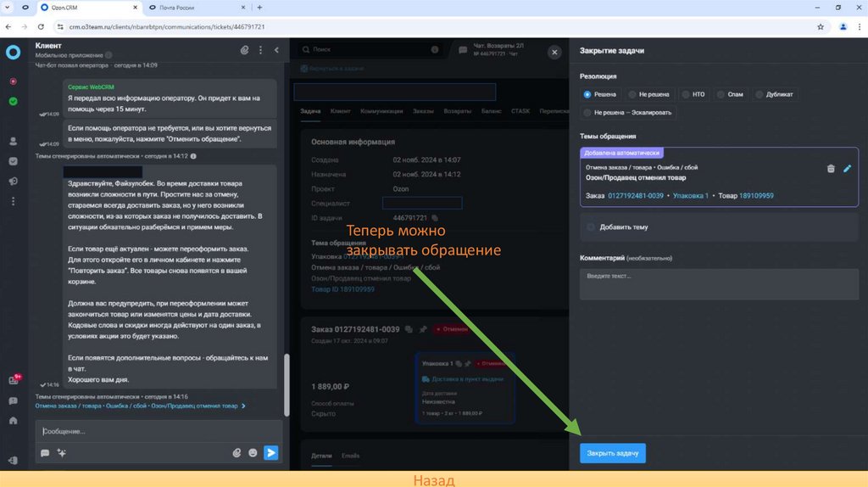
Task: Switch to the CTASK tab
Action: [520, 111]
